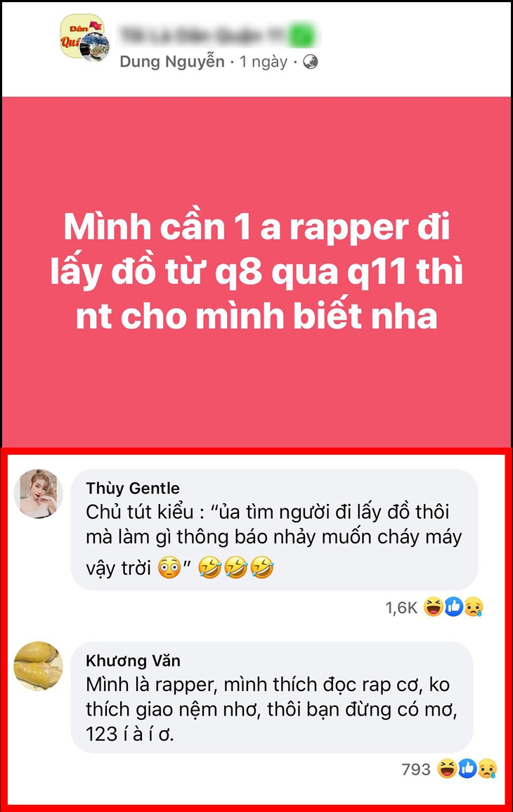This screenshot has height=812, width=513.
Task: Open Thùy Gentle's avatar photo
Action: 39,494
